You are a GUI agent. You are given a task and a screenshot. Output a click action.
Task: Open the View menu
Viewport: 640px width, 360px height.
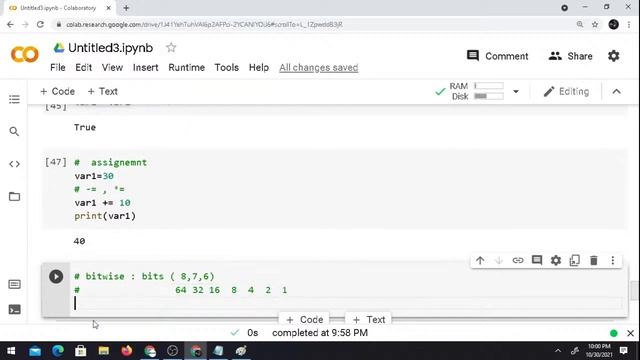(112, 67)
